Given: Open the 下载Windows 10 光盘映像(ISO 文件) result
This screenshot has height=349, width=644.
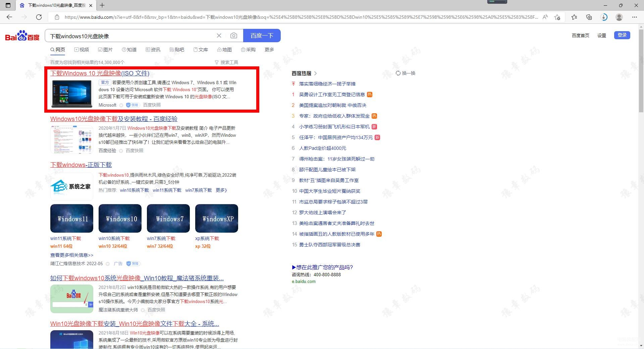Looking at the screenshot, I should tap(100, 73).
